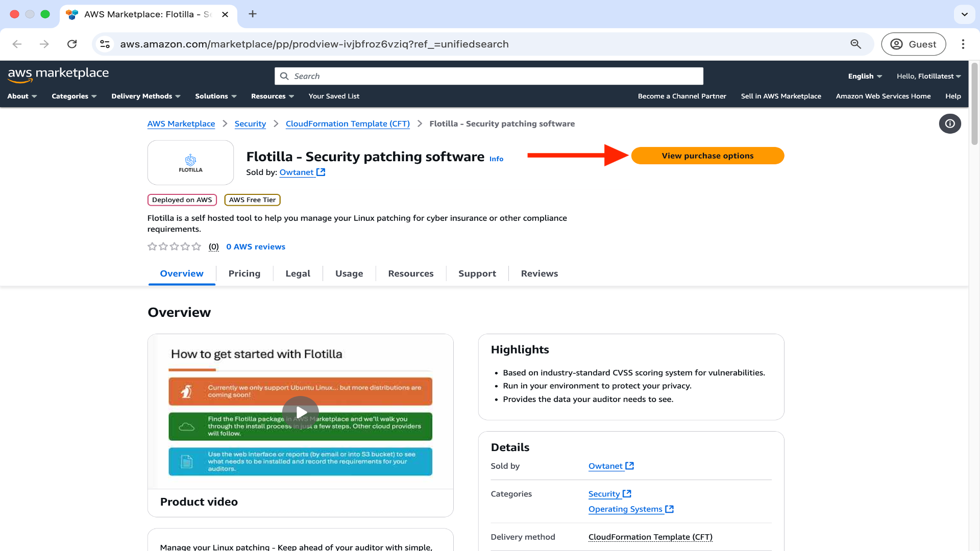Click the info circle icon at right
Image resolution: width=980 pixels, height=551 pixels.
tap(949, 123)
